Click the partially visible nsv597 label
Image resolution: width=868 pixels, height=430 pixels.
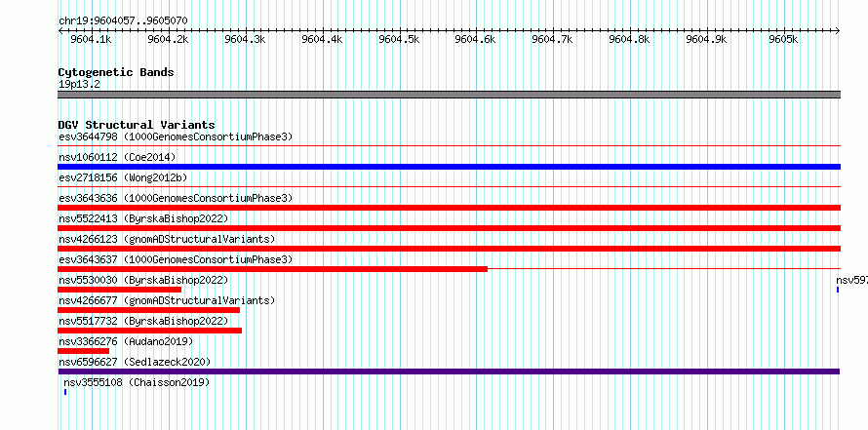coord(852,280)
